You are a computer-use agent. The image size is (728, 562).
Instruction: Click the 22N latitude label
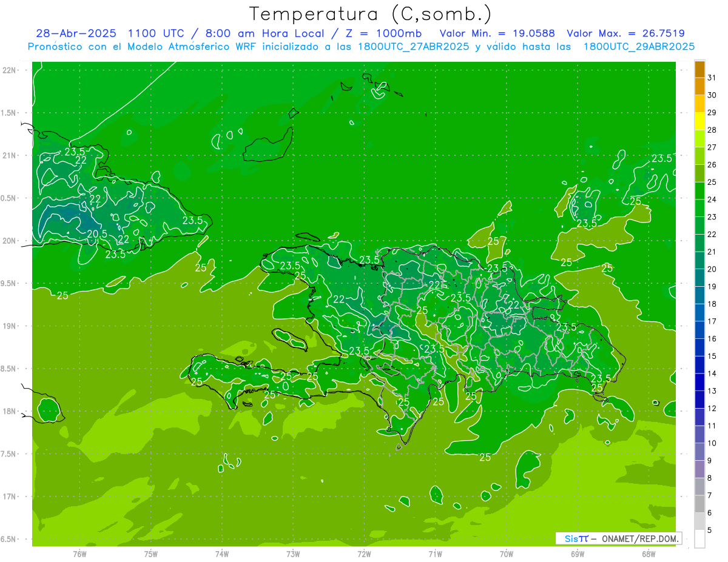click(x=10, y=70)
